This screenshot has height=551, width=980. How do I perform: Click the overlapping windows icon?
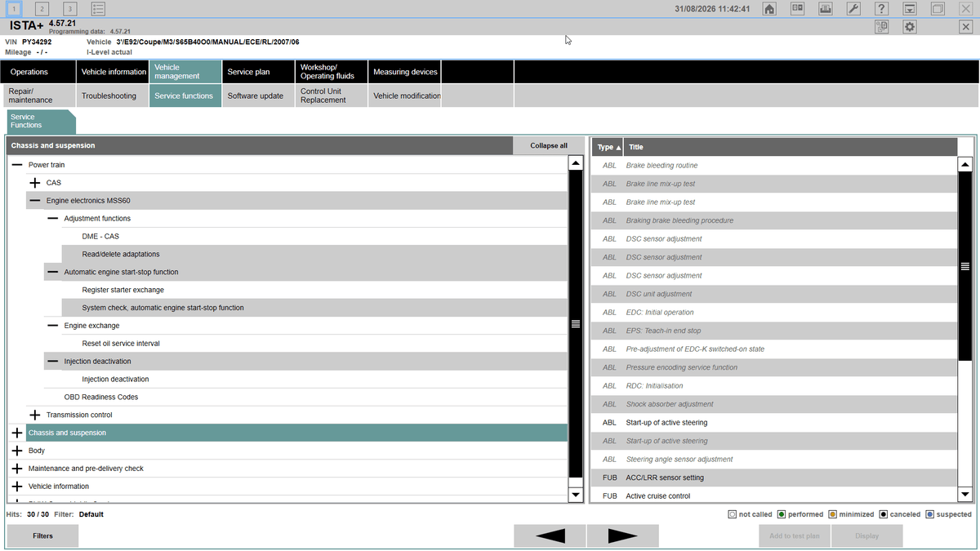[x=938, y=8]
